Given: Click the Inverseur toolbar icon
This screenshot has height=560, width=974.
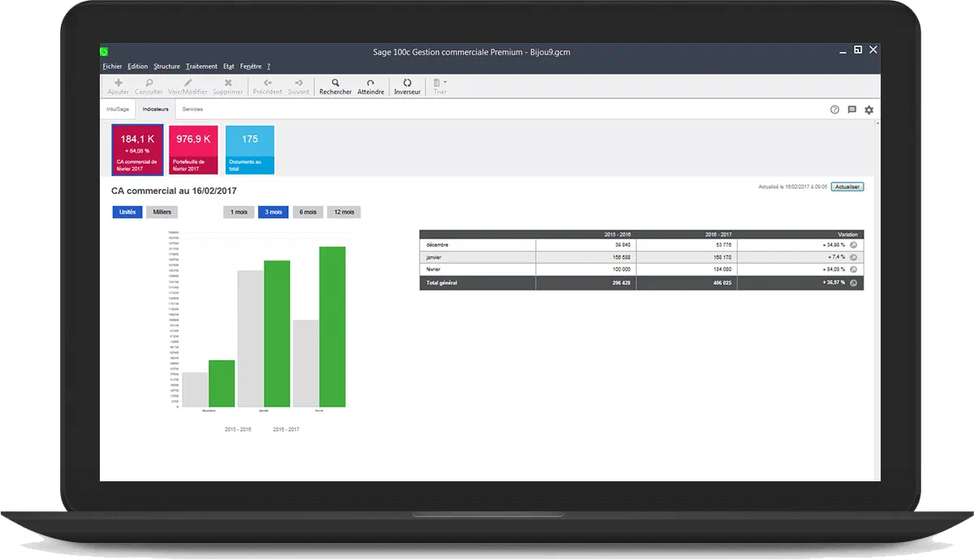Looking at the screenshot, I should pyautogui.click(x=407, y=83).
